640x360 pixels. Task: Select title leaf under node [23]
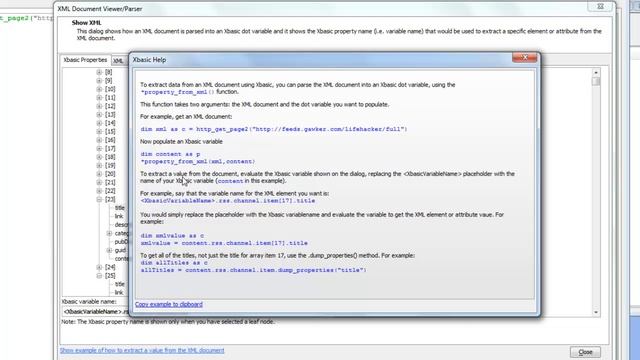(x=120, y=208)
